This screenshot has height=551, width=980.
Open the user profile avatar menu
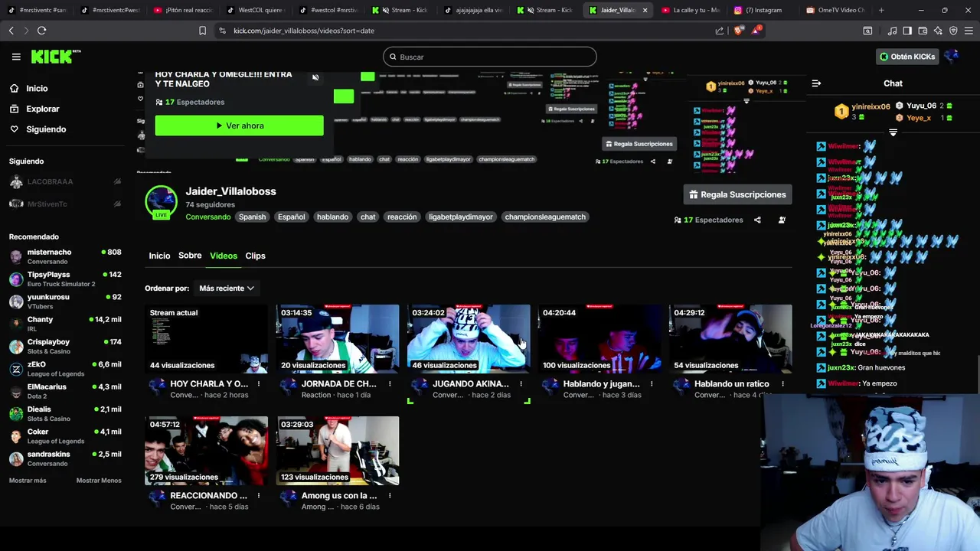point(952,57)
